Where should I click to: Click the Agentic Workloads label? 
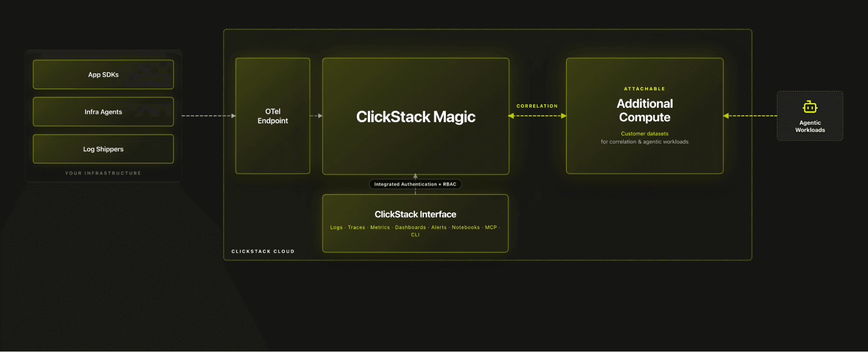tap(810, 126)
